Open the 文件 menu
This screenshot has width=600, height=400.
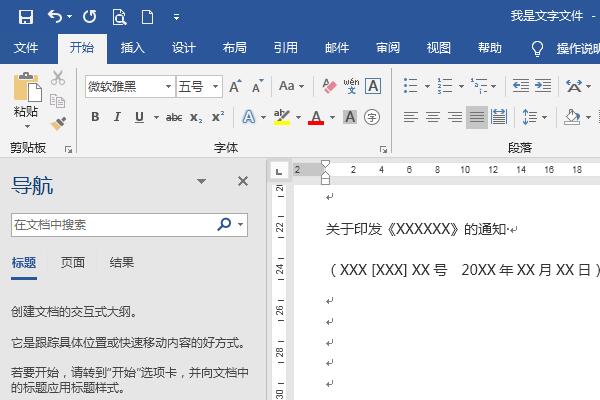point(26,48)
